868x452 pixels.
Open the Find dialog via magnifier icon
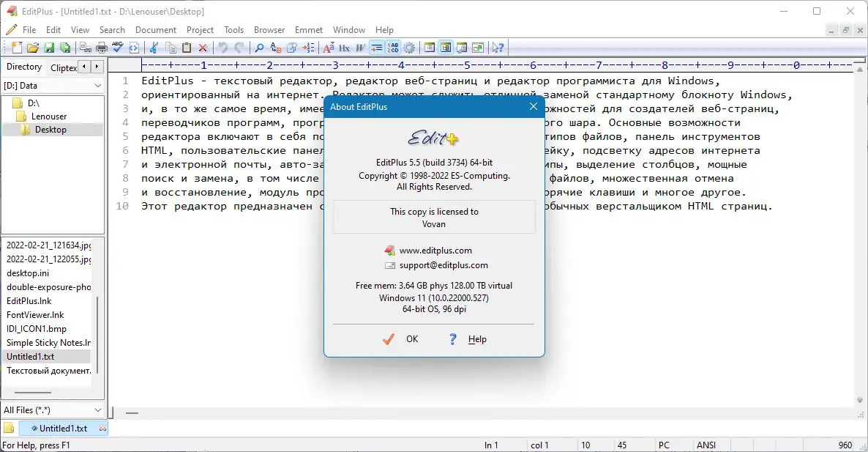tap(258, 47)
